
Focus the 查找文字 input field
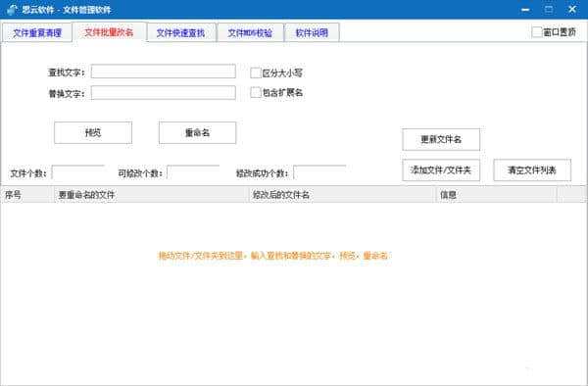click(163, 72)
